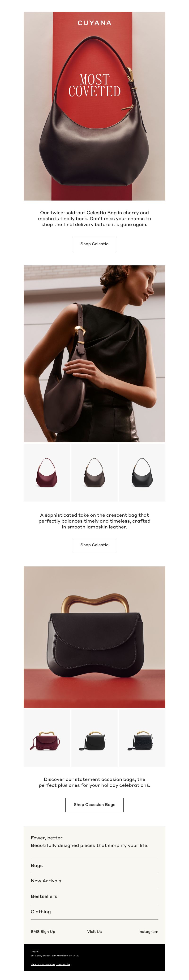Select the black Celestia bag thumbnail
The width and height of the screenshot is (189, 980).
coord(142,472)
